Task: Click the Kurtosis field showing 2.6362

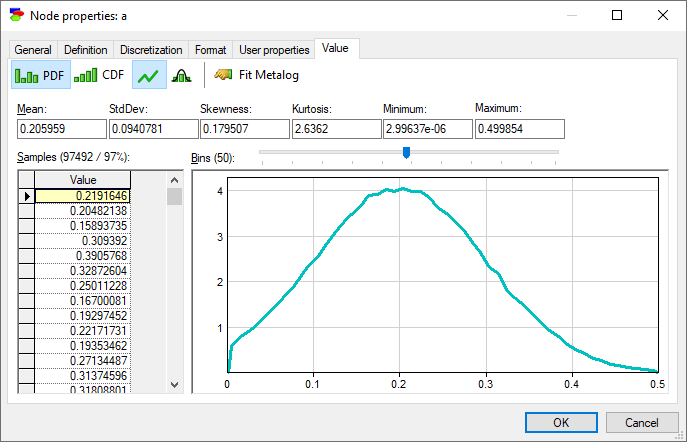Action: [336, 129]
